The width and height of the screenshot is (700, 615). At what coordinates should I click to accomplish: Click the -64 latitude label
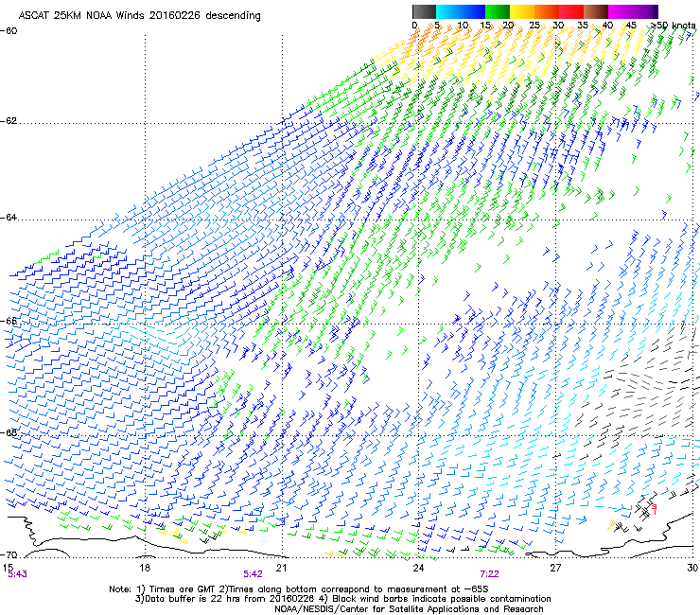[x=9, y=218]
